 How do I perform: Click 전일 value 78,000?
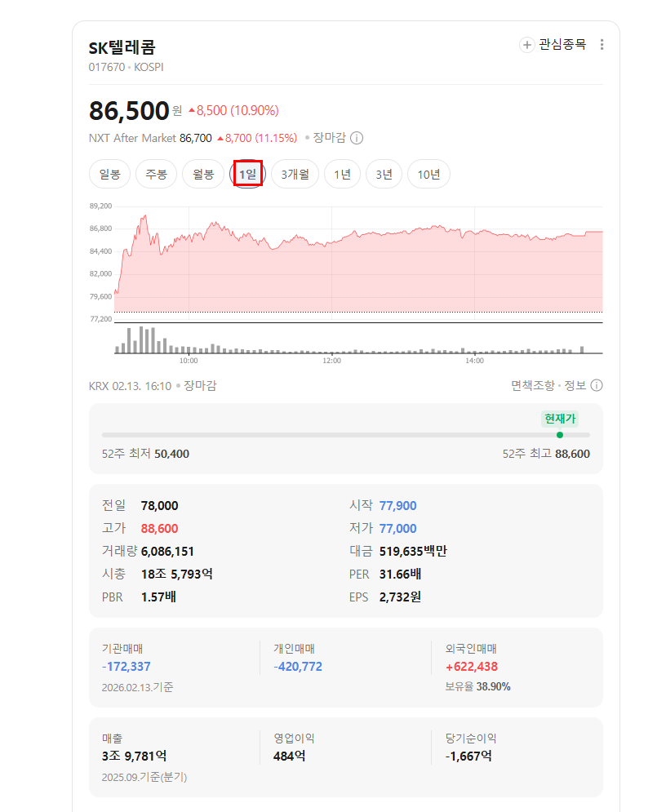159,506
